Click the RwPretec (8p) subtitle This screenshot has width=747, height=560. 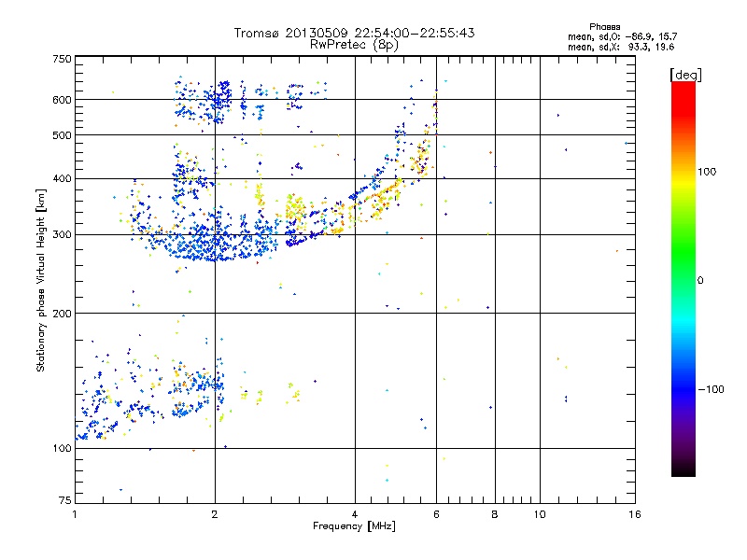[x=355, y=45]
